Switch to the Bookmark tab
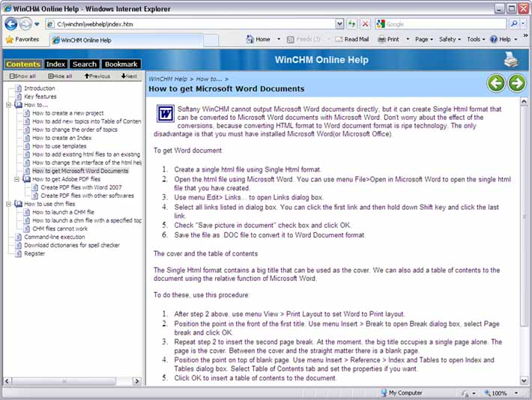This screenshot has width=532, height=400. point(121,64)
